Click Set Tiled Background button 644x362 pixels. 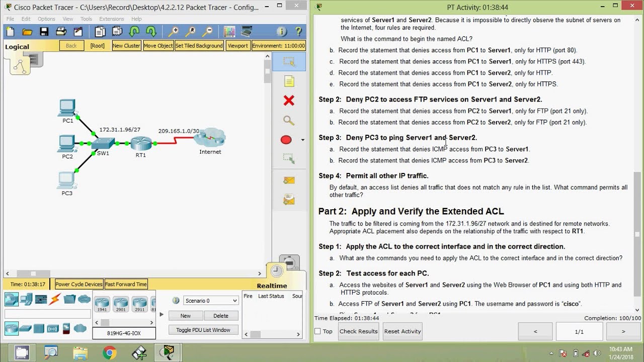coord(199,45)
